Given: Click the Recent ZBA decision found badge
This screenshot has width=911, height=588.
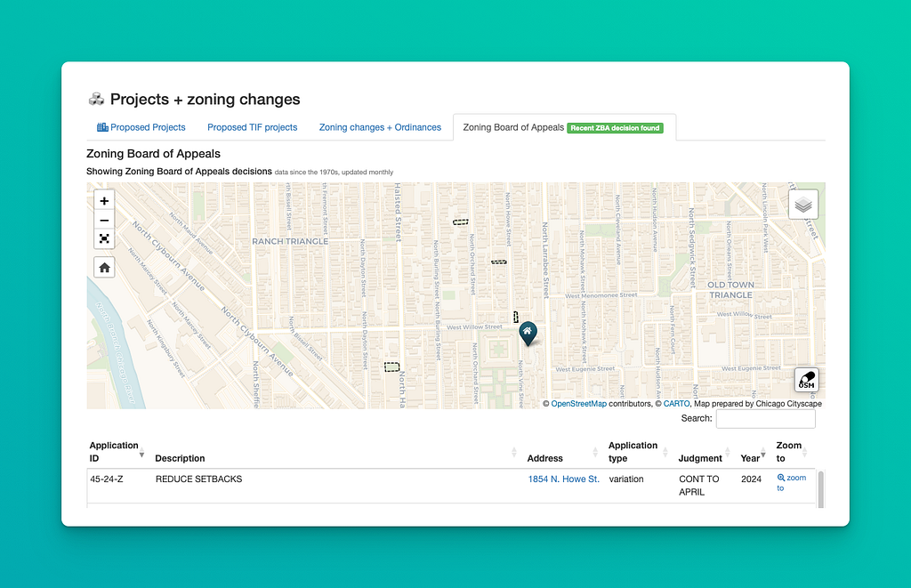Looking at the screenshot, I should click(616, 128).
